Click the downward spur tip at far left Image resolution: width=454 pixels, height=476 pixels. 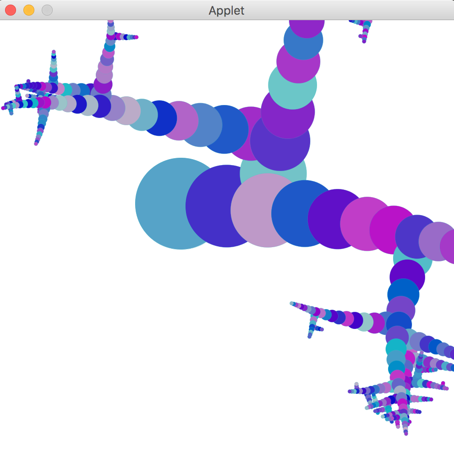(x=36, y=144)
